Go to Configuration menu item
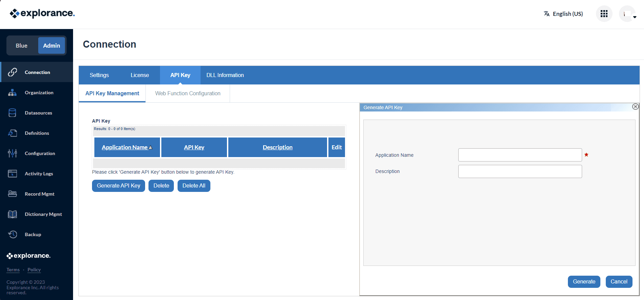644x300 pixels. [37, 153]
